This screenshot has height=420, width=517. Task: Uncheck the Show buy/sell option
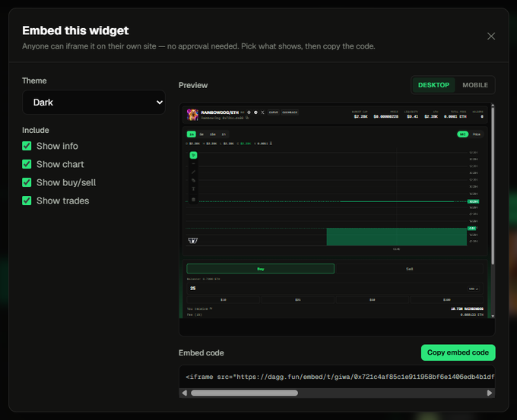pos(27,182)
